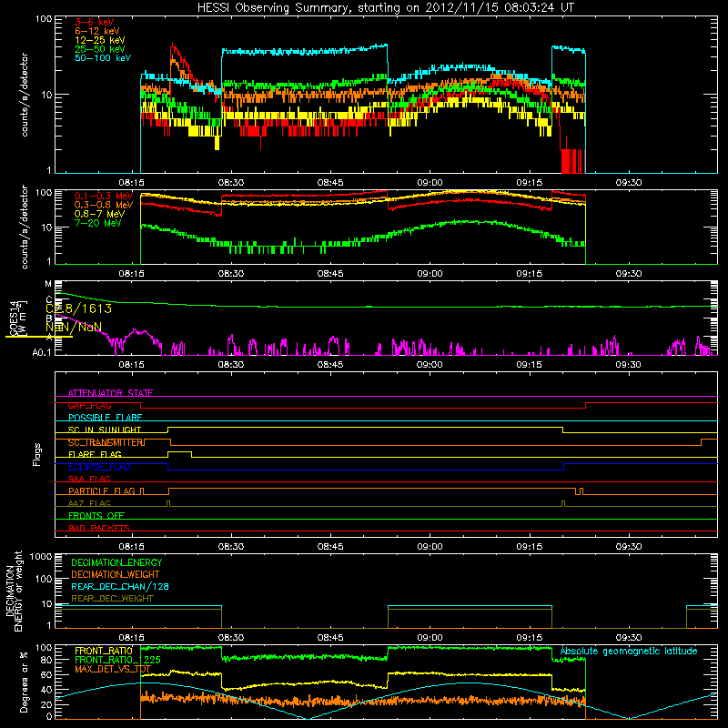Click the yellow "FRONT_RATIO" legend label
This screenshot has width=728, height=728.
tap(104, 651)
